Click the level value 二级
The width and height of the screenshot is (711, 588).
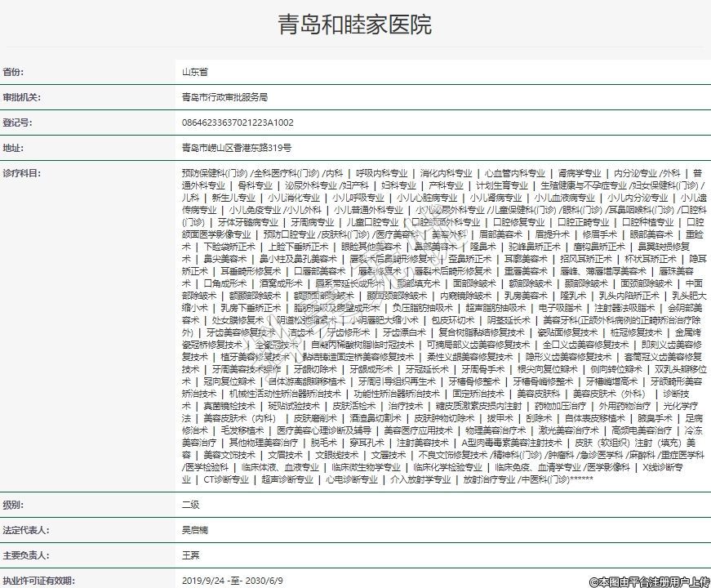(190, 505)
